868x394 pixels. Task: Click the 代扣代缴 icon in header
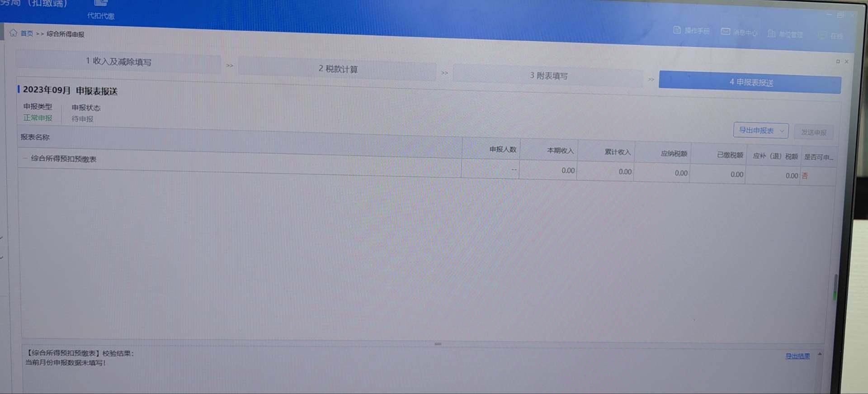(x=101, y=4)
